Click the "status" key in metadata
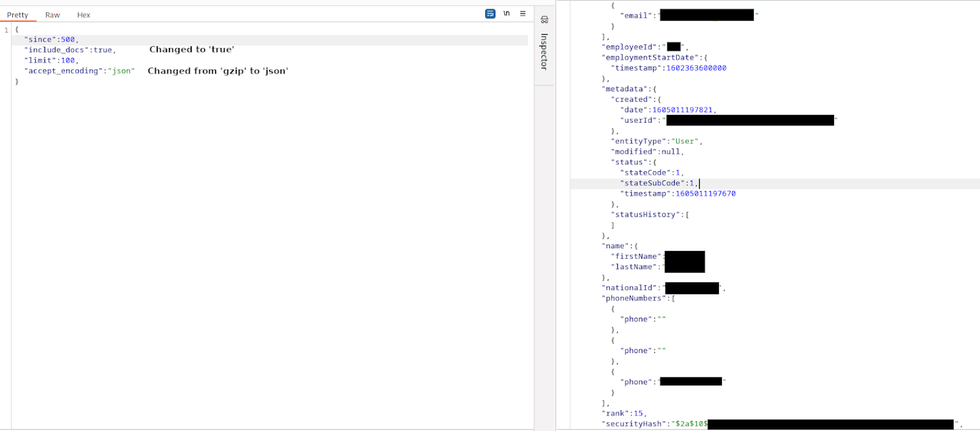The width and height of the screenshot is (980, 431). (x=629, y=162)
